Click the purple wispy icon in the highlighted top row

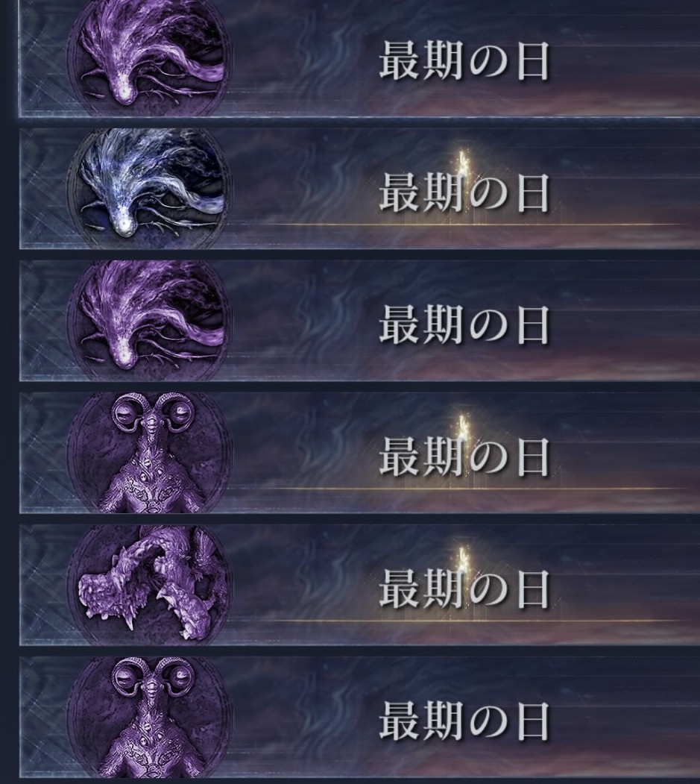149,57
